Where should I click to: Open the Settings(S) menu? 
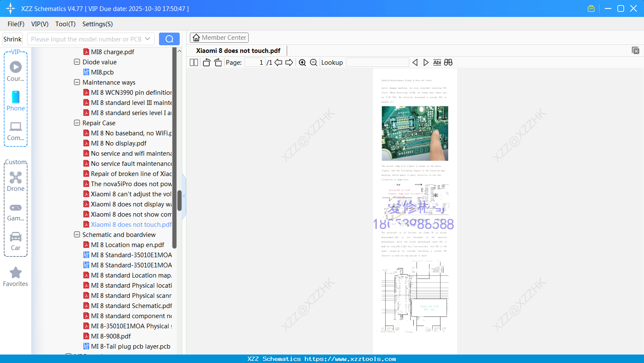point(98,24)
